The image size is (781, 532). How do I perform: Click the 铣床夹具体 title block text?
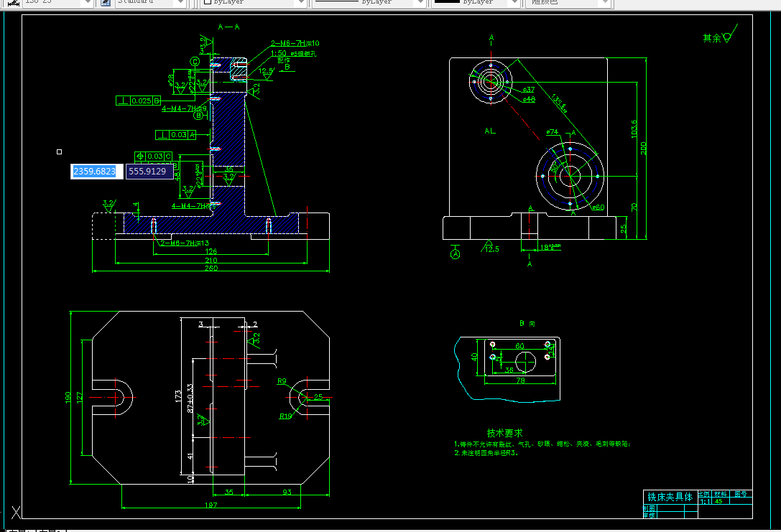[x=670, y=497]
